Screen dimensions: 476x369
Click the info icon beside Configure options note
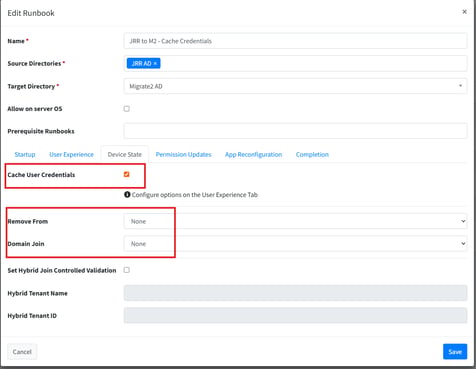[x=127, y=194]
